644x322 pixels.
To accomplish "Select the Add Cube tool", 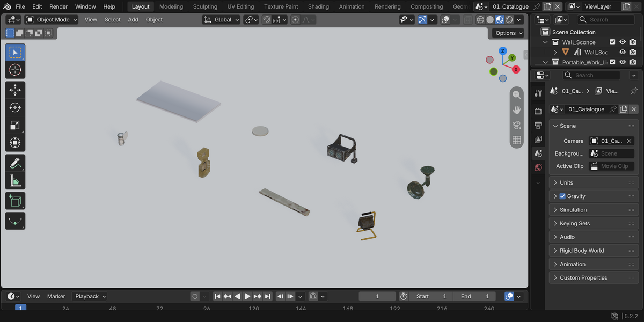I will tap(15, 201).
